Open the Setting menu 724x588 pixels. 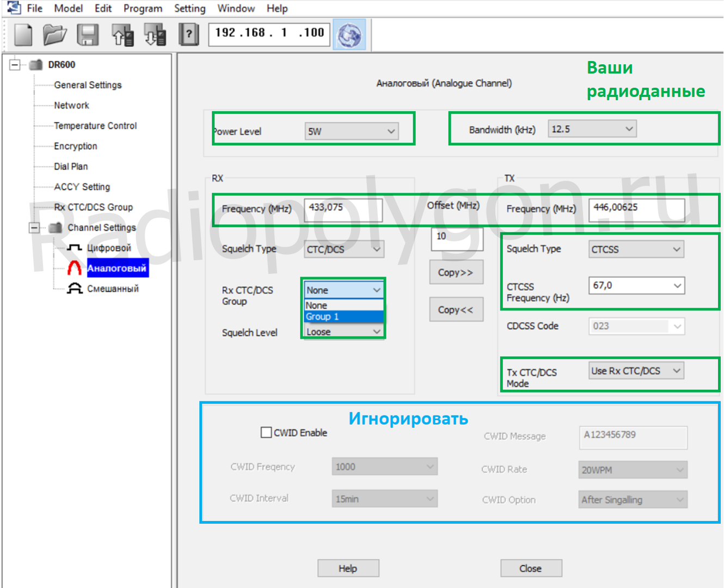pyautogui.click(x=189, y=9)
